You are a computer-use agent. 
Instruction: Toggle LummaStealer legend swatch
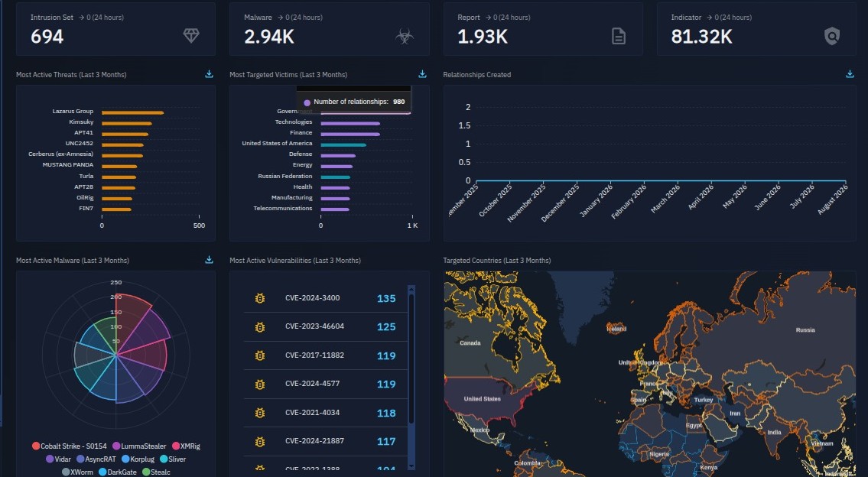click(x=116, y=446)
